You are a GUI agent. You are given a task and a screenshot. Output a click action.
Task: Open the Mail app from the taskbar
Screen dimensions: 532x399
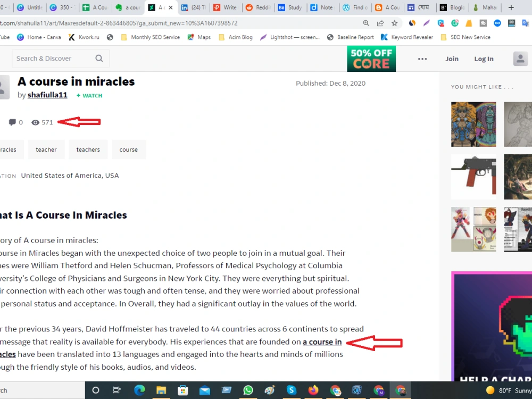[205, 390]
